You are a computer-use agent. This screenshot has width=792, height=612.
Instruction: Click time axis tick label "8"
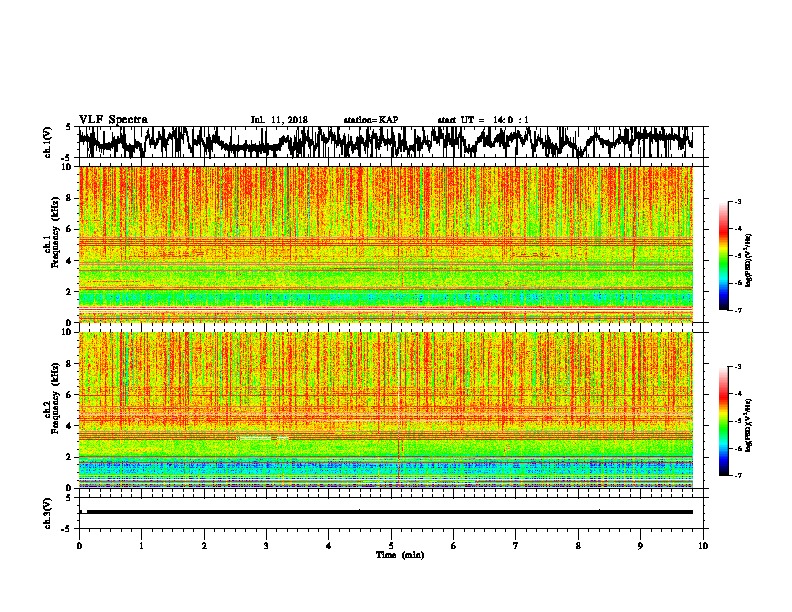point(578,545)
